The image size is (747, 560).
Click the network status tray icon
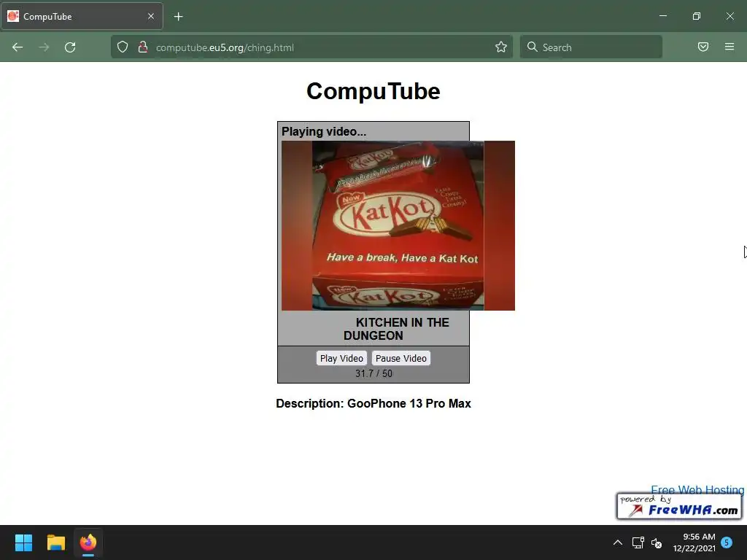[x=638, y=542]
